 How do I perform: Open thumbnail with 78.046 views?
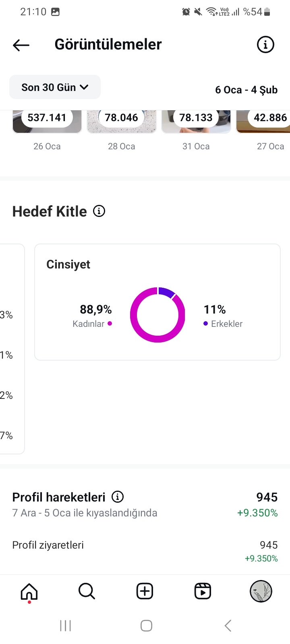[122, 121]
